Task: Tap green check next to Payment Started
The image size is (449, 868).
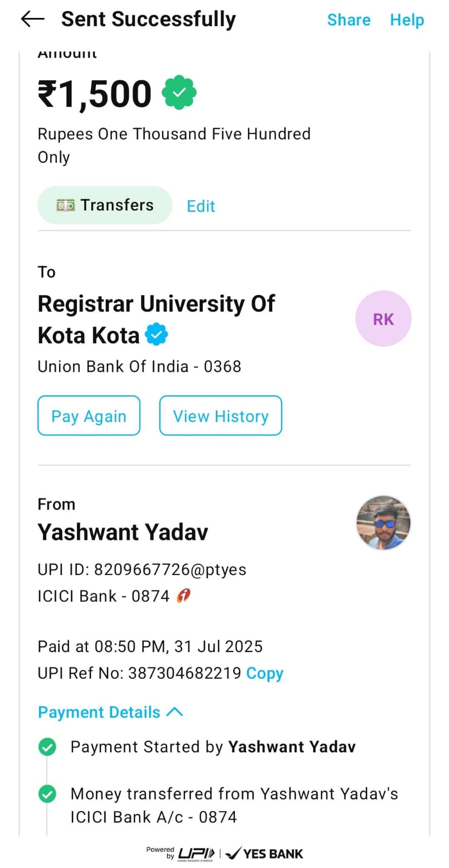Action: pos(47,747)
